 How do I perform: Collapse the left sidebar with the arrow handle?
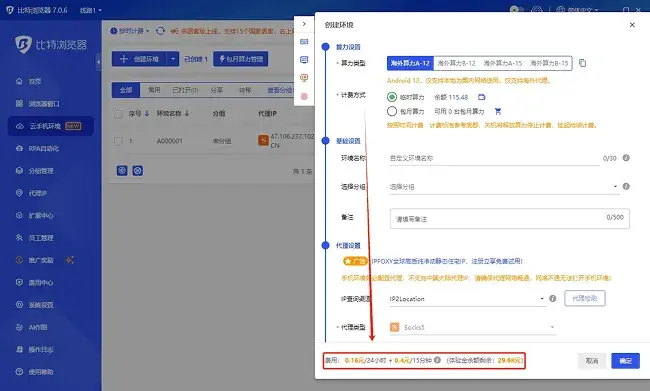pyautogui.click(x=98, y=62)
